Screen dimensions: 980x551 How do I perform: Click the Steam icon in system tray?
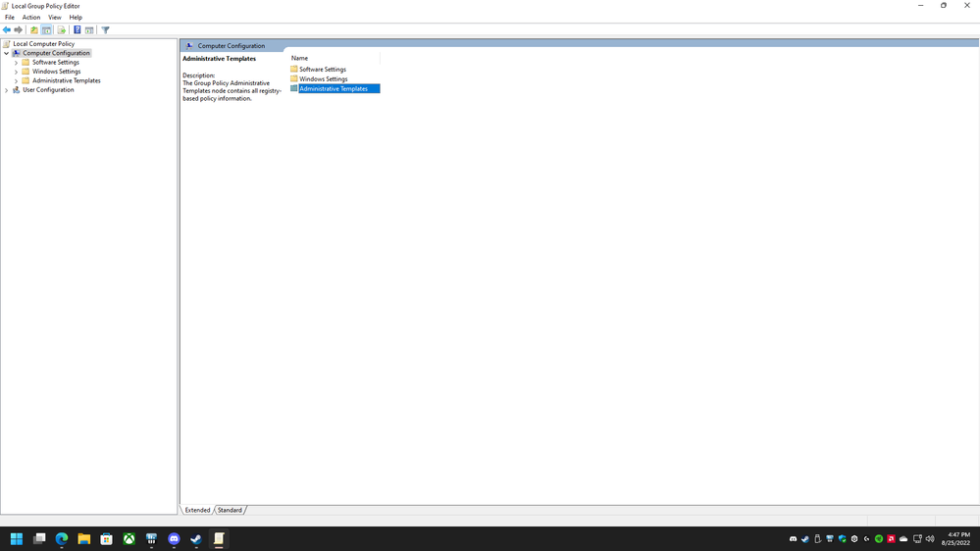(805, 538)
